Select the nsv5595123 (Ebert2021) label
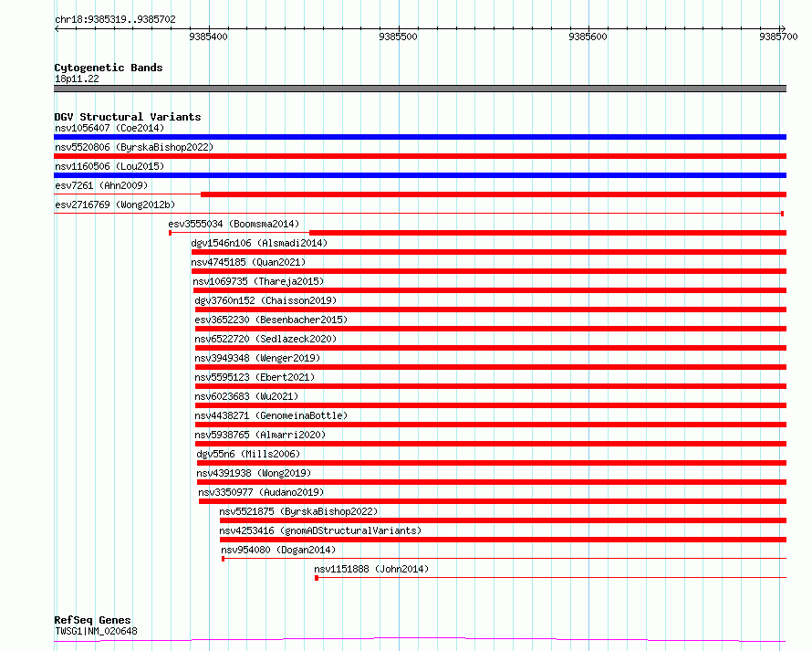The image size is (812, 651). pyautogui.click(x=255, y=377)
